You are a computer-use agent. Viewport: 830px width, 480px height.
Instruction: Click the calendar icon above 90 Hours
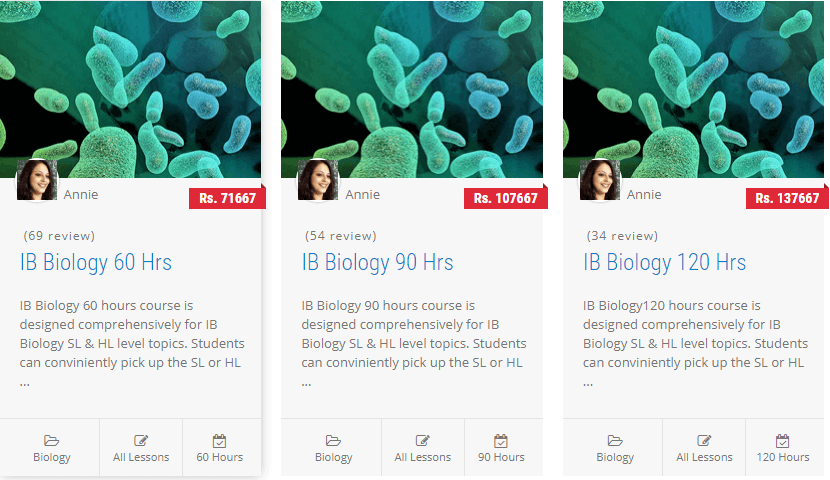[501, 440]
